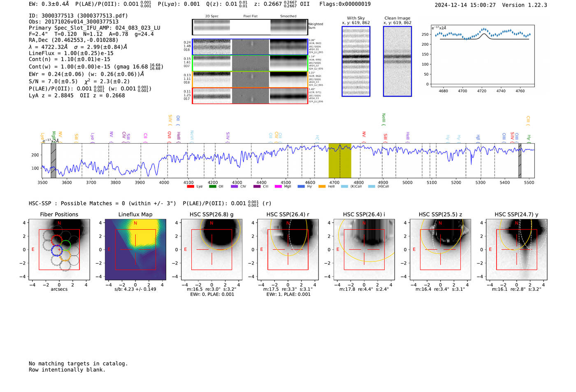Select the With Sky spectrum image
This screenshot has height=392, width=576.
tap(356, 61)
